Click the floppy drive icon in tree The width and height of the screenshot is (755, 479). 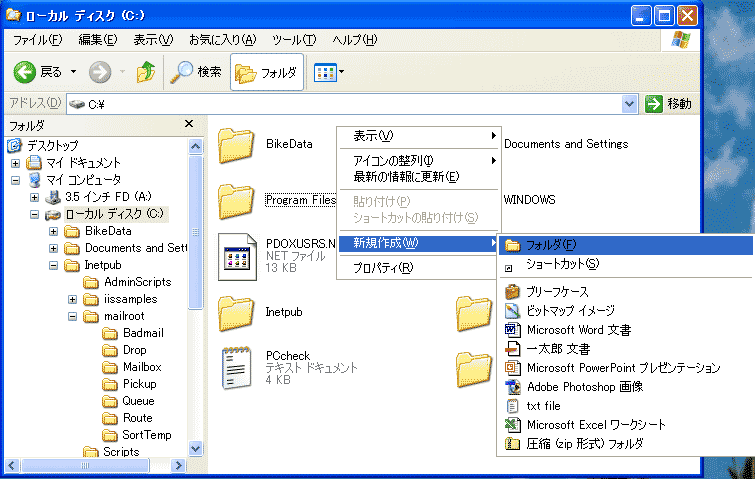click(x=52, y=197)
